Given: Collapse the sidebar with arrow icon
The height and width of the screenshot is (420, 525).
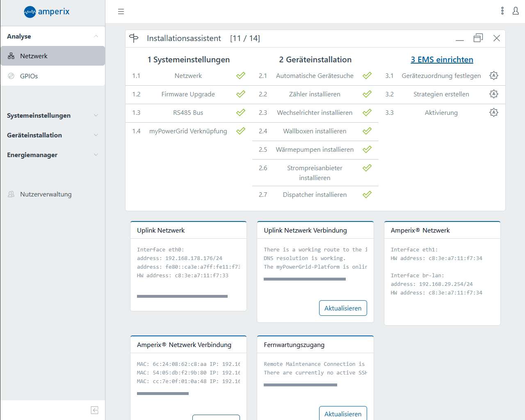Looking at the screenshot, I should click(94, 410).
